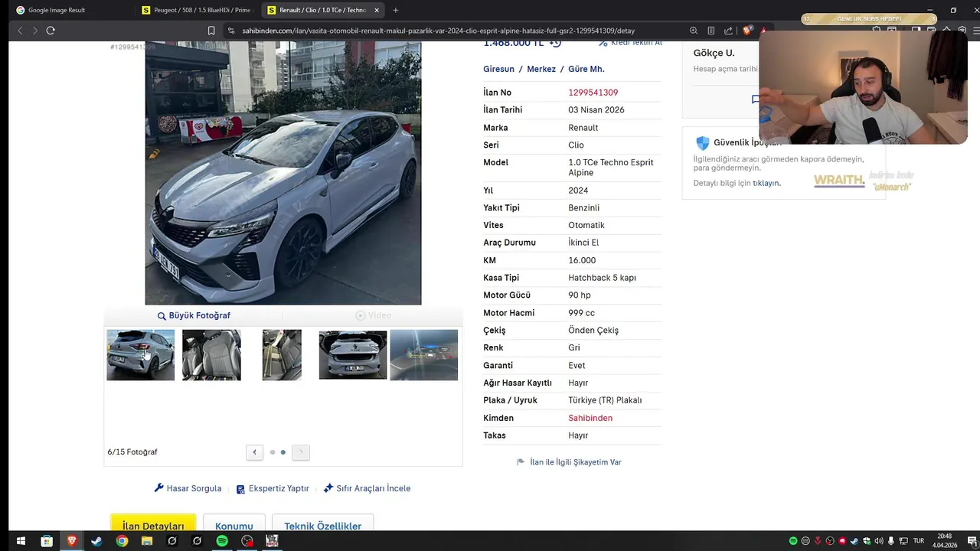Go forward with the browser forward arrow
Viewport: 980px width, 551px height.
(x=34, y=31)
